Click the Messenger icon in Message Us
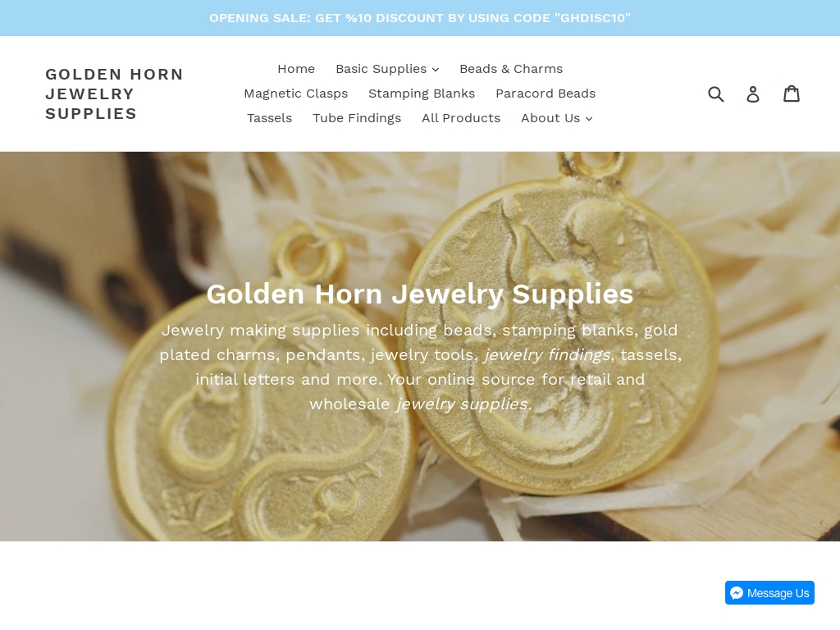Image resolution: width=840 pixels, height=630 pixels. (x=737, y=593)
